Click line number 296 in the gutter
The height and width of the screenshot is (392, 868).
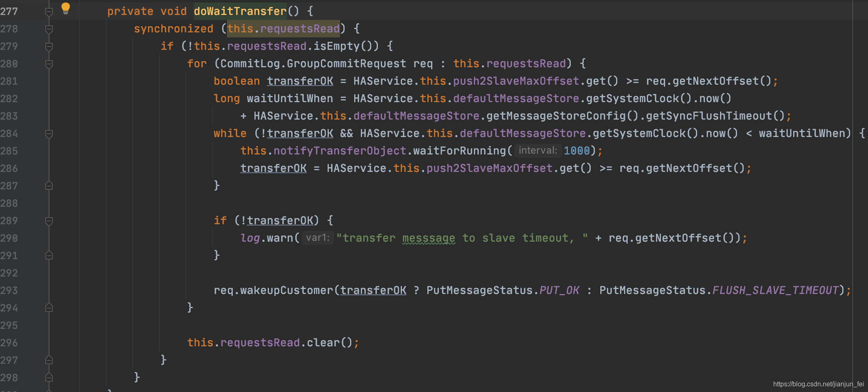pos(9,343)
